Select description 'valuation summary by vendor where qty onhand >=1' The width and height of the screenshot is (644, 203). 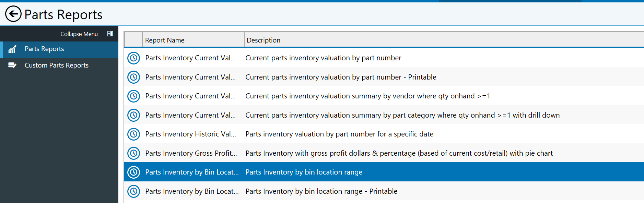pos(368,96)
